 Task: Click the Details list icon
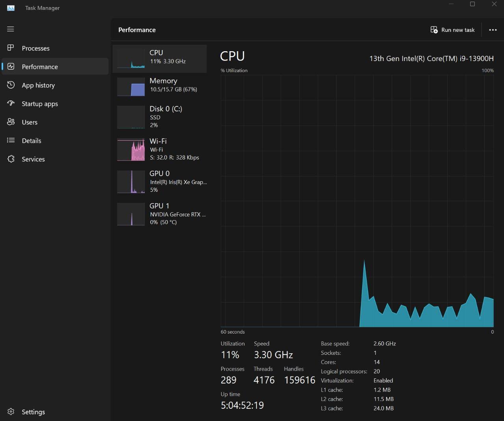pos(11,141)
